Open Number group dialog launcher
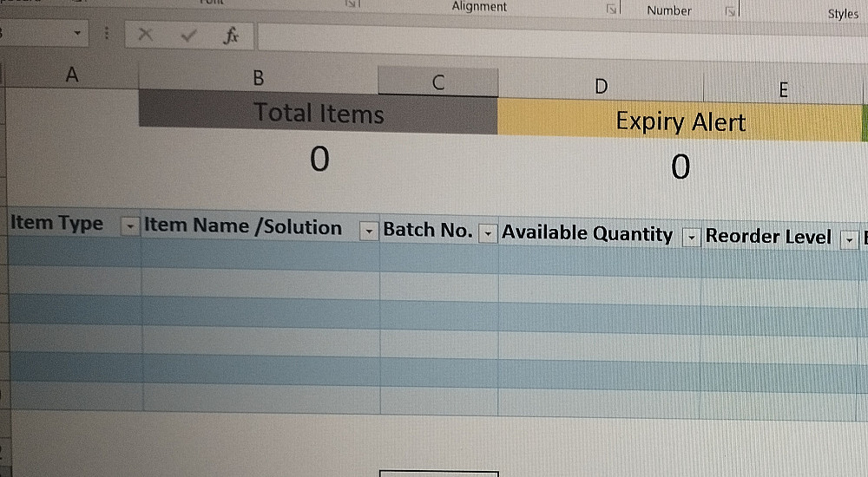The width and height of the screenshot is (868, 477). 731,11
